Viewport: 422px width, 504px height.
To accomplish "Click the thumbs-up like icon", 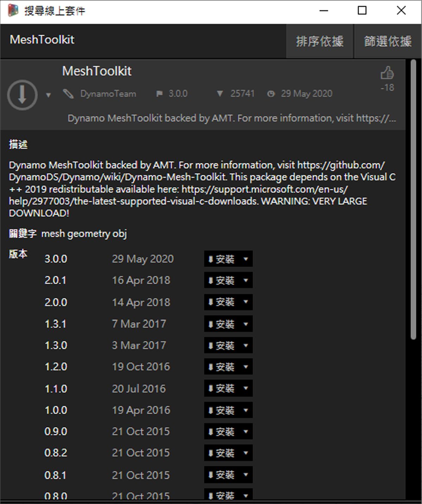I will point(387,73).
